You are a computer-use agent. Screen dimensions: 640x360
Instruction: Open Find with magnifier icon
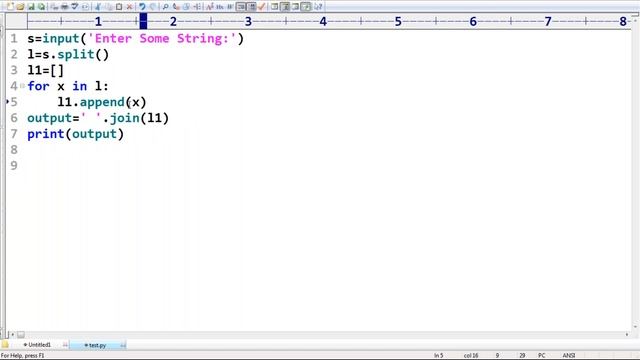pos(165,7)
